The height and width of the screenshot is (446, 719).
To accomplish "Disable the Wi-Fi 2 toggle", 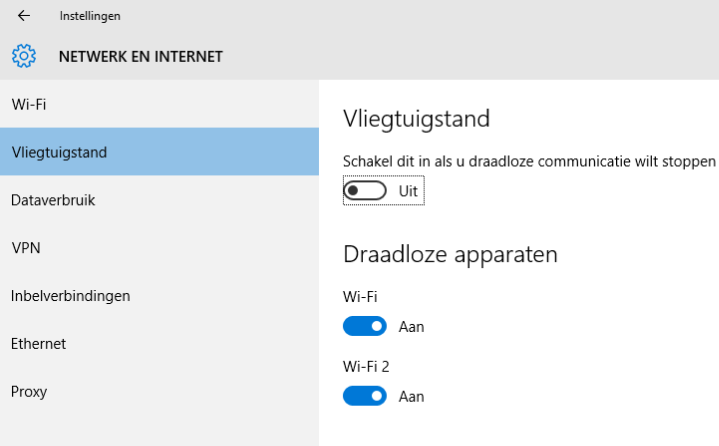I will 365,396.
